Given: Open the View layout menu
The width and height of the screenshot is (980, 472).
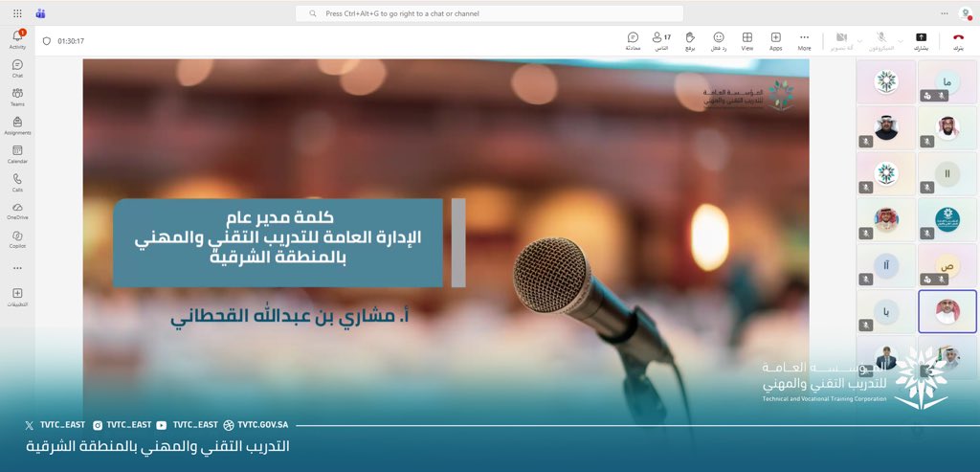Looking at the screenshot, I should (746, 41).
